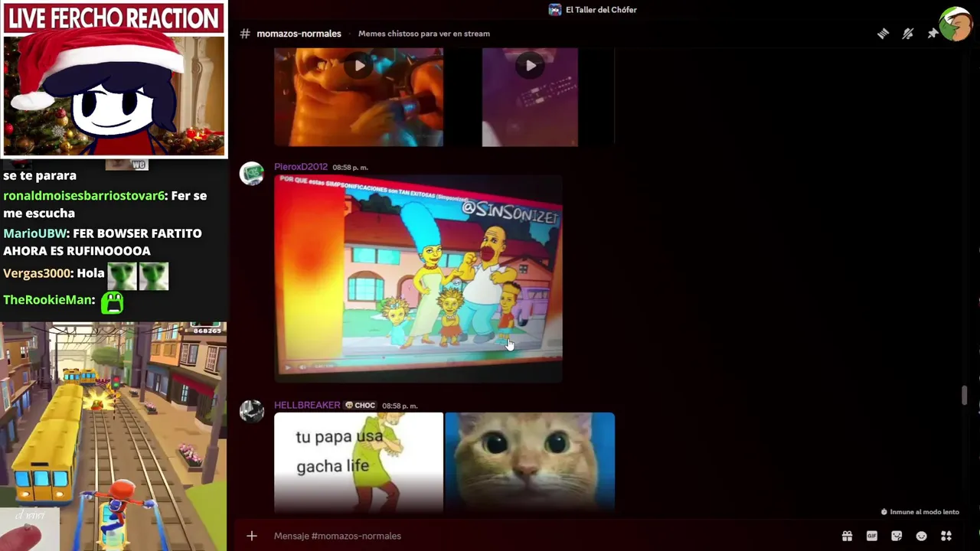Click the plus attachment button
This screenshot has height=551, width=980.
click(252, 536)
